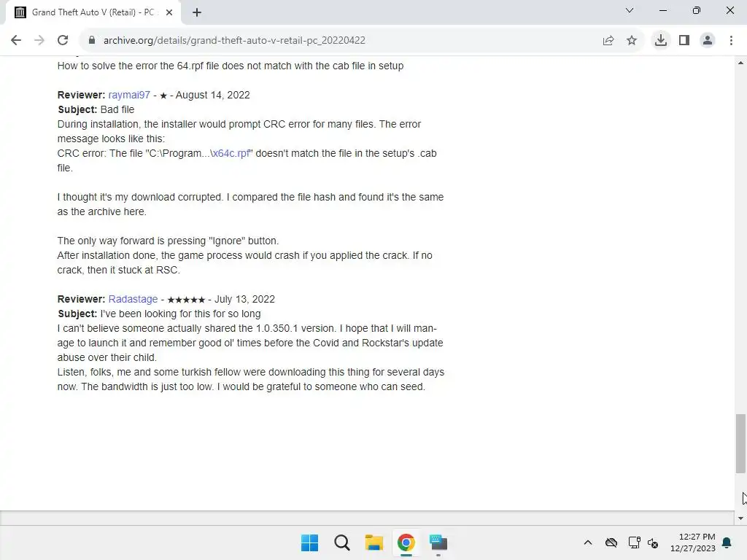
Task: Reload the archive.org page
Action: pyautogui.click(x=63, y=41)
